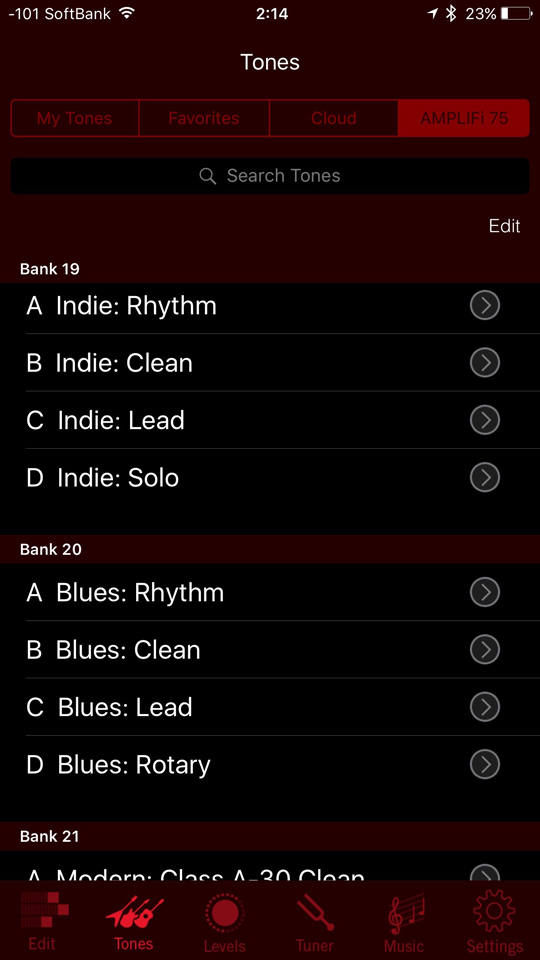Open the Edit tab mixer icon
The height and width of the screenshot is (960, 540).
pyautogui.click(x=44, y=910)
